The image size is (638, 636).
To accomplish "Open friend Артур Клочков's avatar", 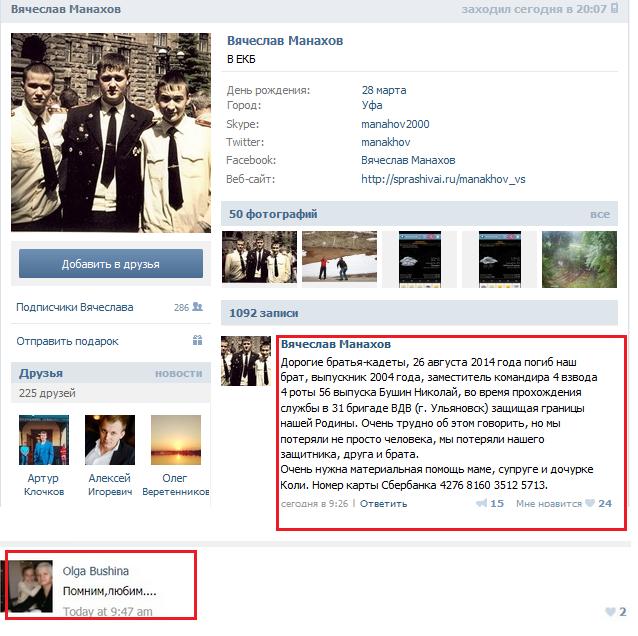I will 44,440.
